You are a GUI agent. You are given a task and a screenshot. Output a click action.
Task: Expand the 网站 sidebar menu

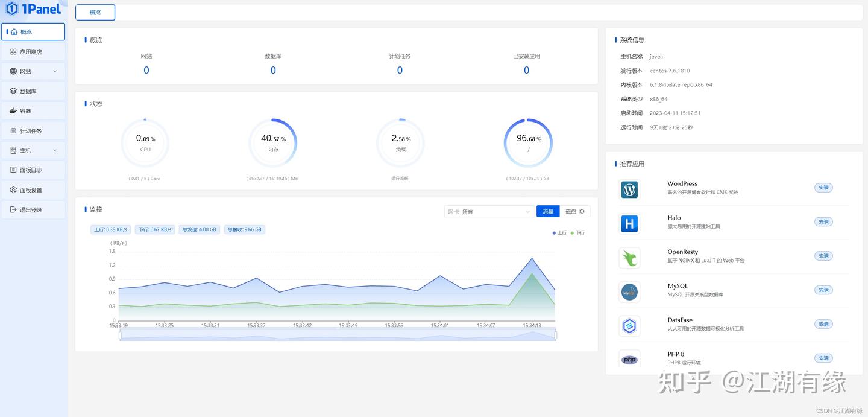[x=33, y=71]
